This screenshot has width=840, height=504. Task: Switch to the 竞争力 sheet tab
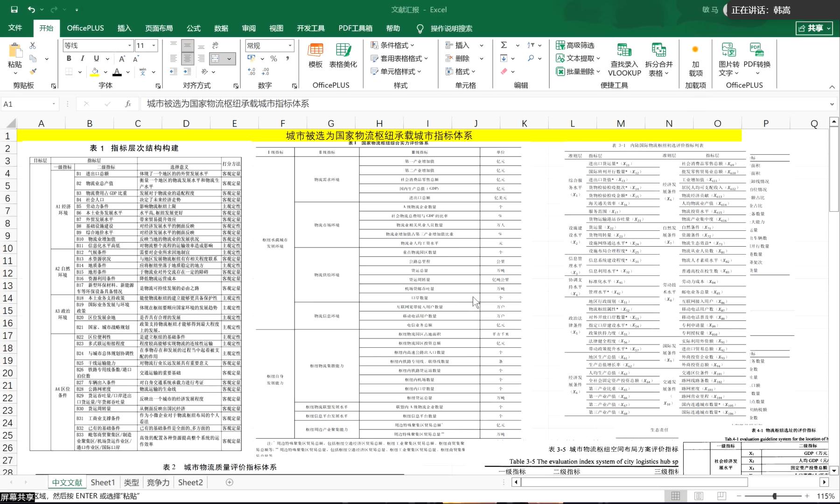tap(158, 482)
